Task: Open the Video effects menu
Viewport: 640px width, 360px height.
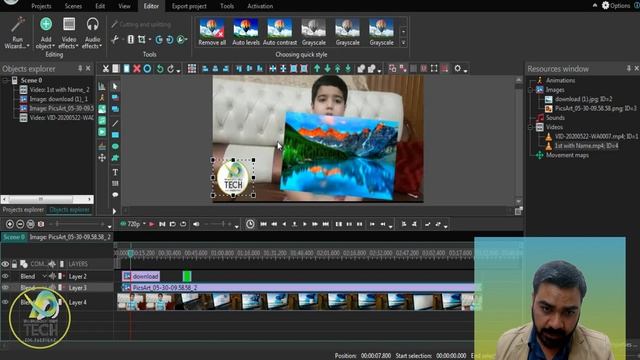Action: [69, 33]
